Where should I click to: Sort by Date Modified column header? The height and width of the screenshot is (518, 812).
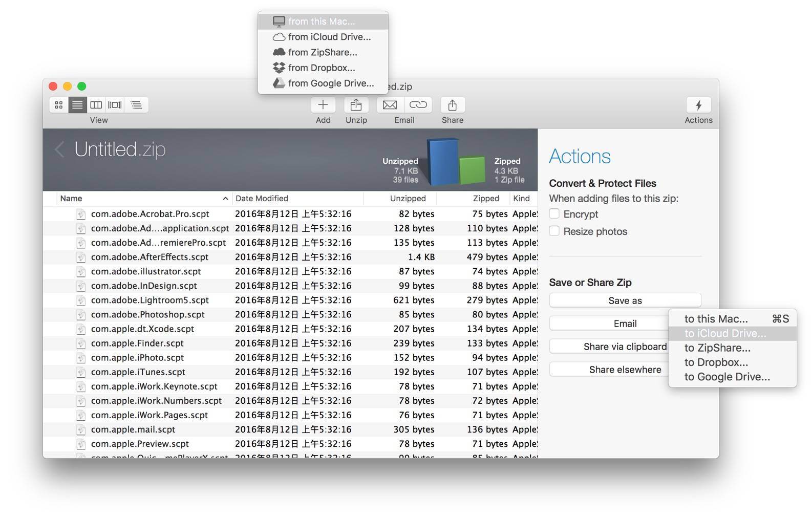click(297, 199)
